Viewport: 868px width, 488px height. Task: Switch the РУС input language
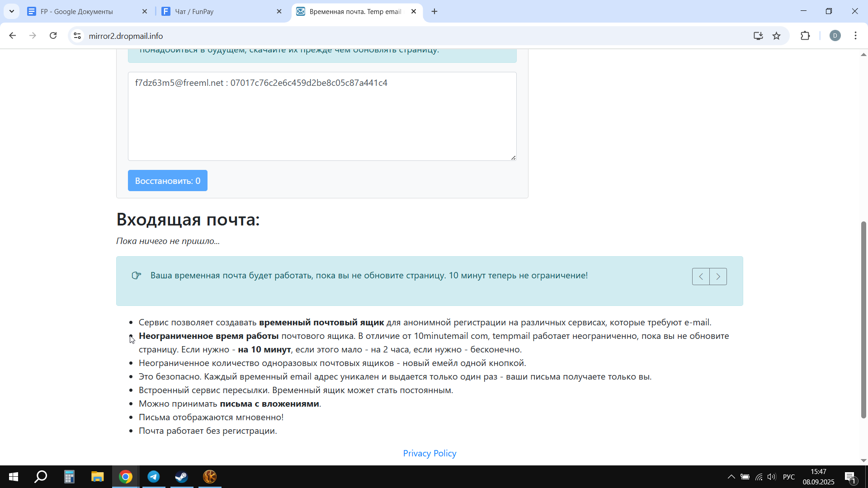pyautogui.click(x=789, y=477)
